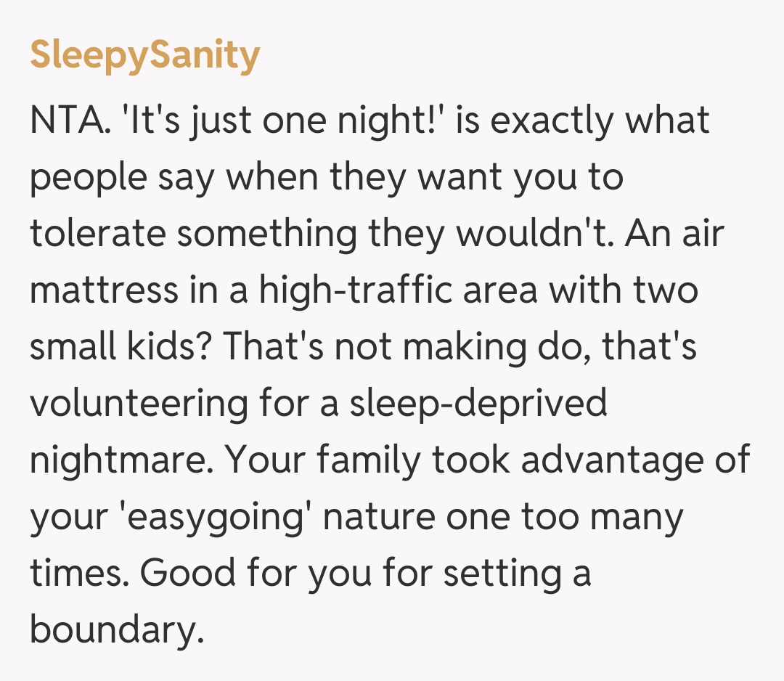The height and width of the screenshot is (681, 784).
Task: Open the SleepySanity user profile
Action: 144,56
